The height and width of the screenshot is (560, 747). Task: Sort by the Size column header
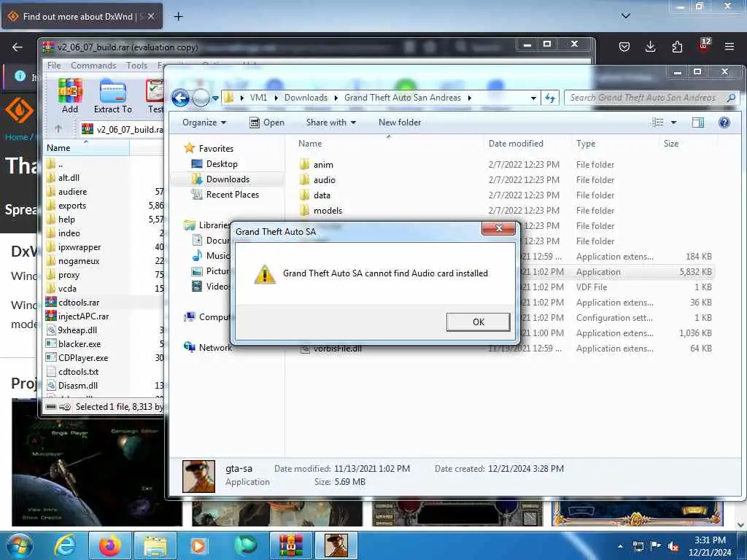(x=671, y=144)
